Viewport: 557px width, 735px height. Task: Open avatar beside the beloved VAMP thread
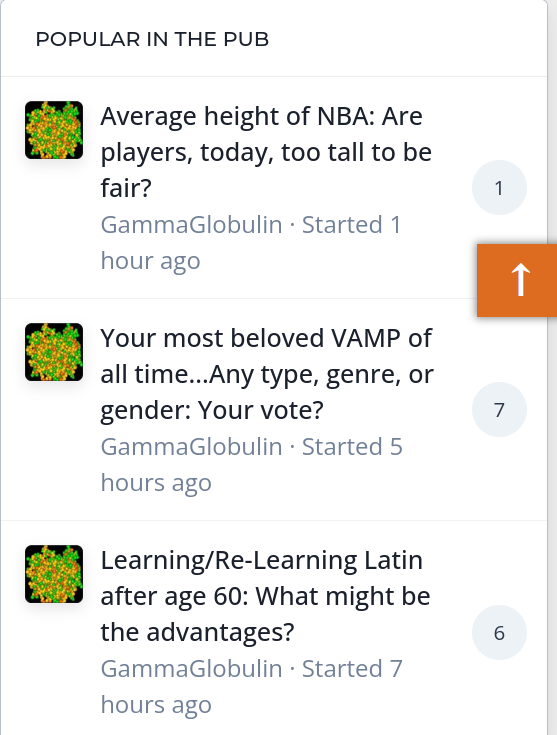click(54, 352)
